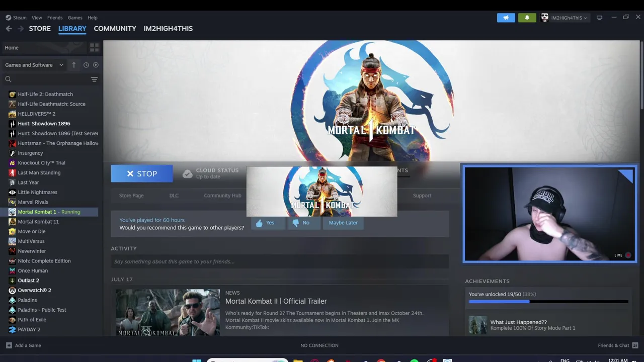Image resolution: width=644 pixels, height=362 pixels.
Task: Click the Cloud Status icon
Action: coord(188,173)
